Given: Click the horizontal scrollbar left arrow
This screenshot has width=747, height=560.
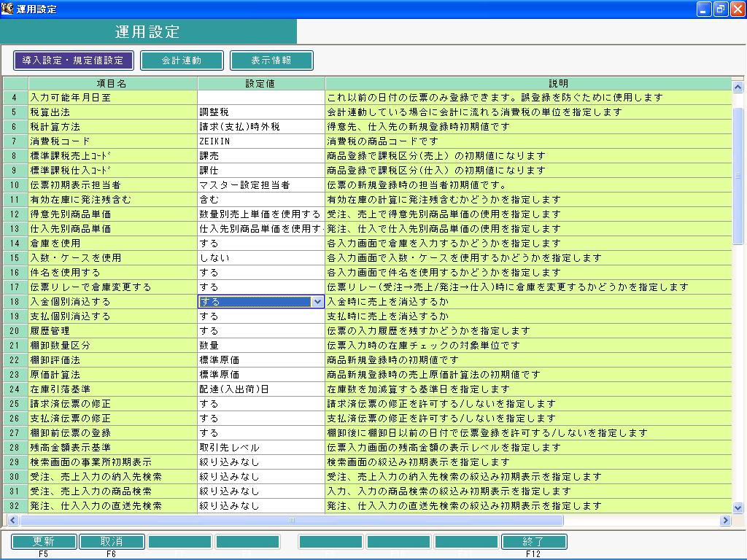Looking at the screenshot, I should coord(13,520).
